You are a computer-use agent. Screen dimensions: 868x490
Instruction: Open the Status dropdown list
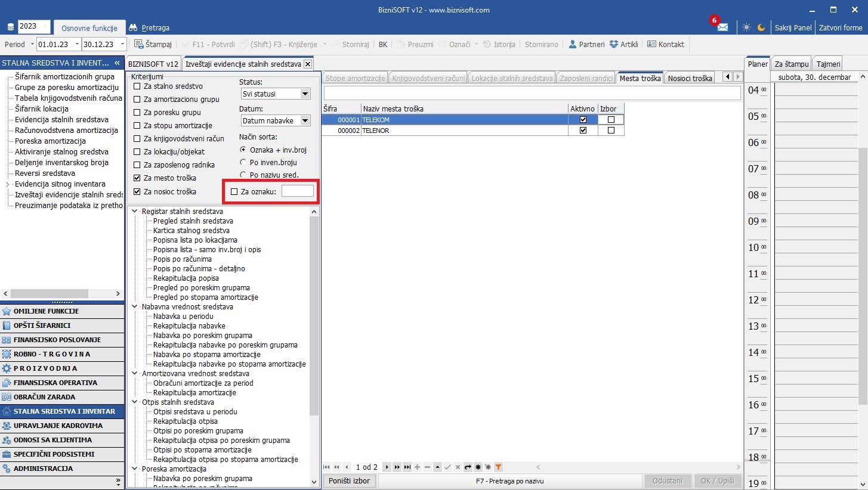[305, 94]
